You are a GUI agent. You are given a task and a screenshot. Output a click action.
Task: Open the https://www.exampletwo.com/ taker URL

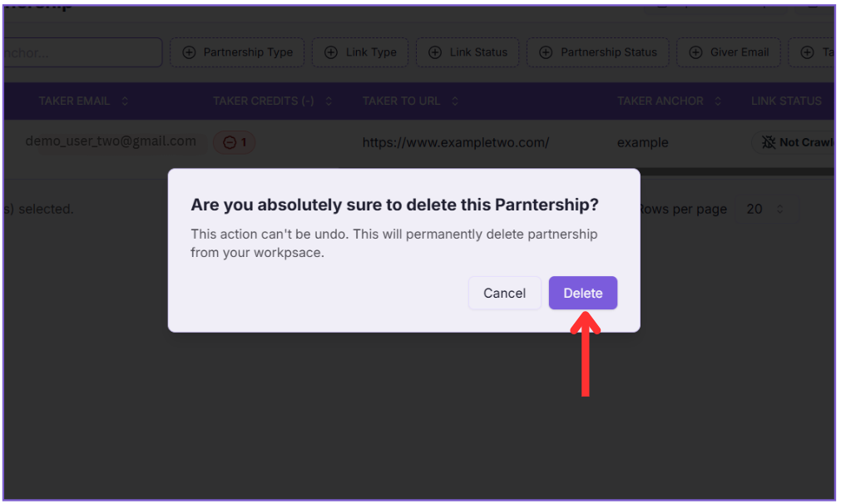[x=455, y=142]
